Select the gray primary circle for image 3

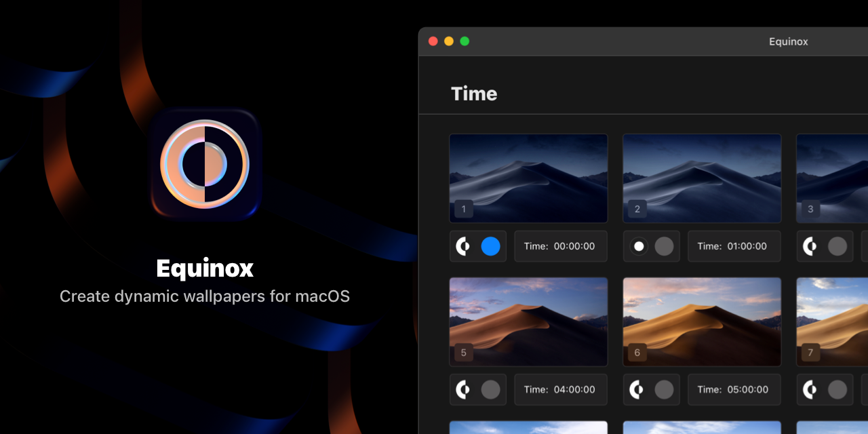click(x=837, y=246)
